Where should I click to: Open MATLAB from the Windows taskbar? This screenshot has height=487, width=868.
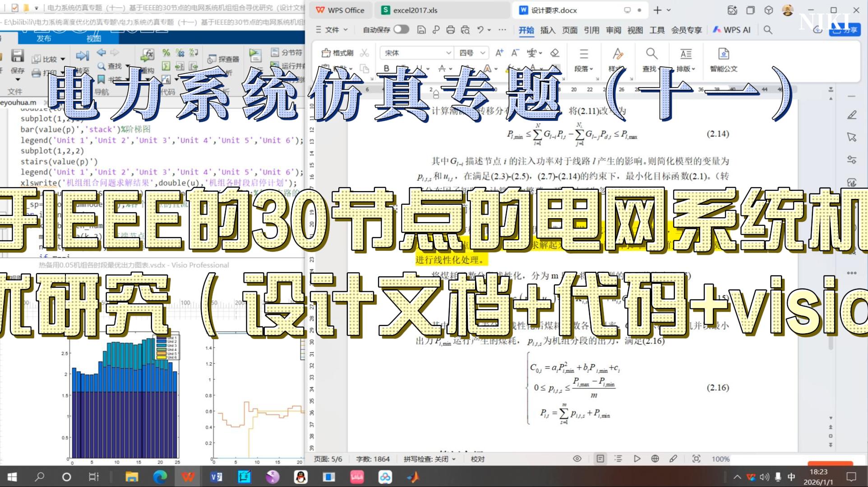[412, 477]
